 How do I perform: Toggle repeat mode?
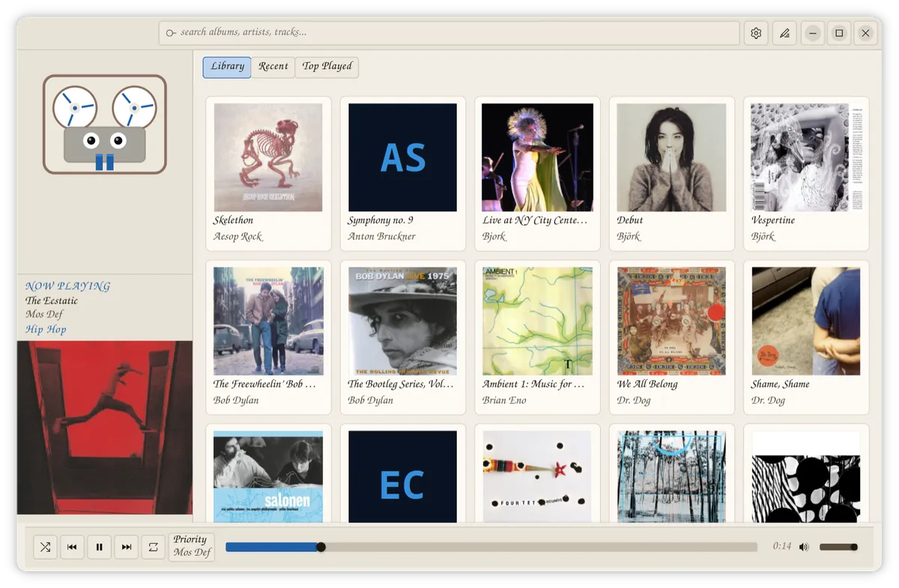point(154,547)
